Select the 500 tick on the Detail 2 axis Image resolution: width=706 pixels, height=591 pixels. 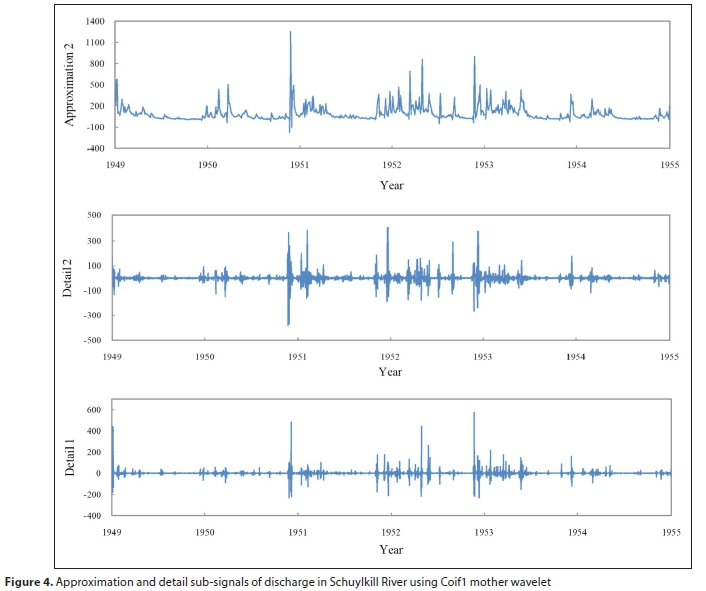point(95,215)
